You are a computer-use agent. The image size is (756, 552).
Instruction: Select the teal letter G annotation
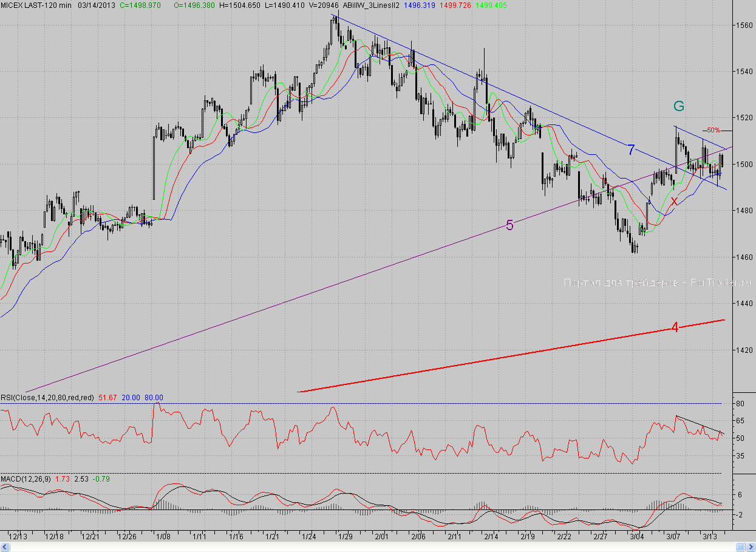pos(679,106)
